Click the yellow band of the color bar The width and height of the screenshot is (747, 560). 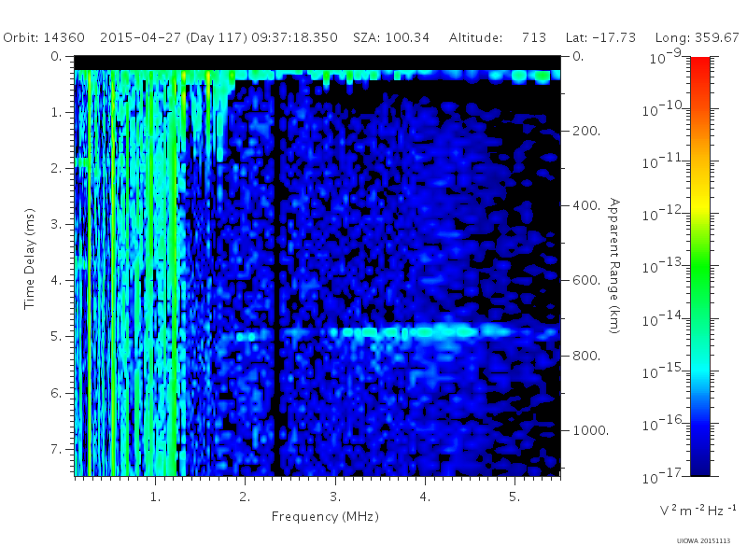tap(699, 204)
